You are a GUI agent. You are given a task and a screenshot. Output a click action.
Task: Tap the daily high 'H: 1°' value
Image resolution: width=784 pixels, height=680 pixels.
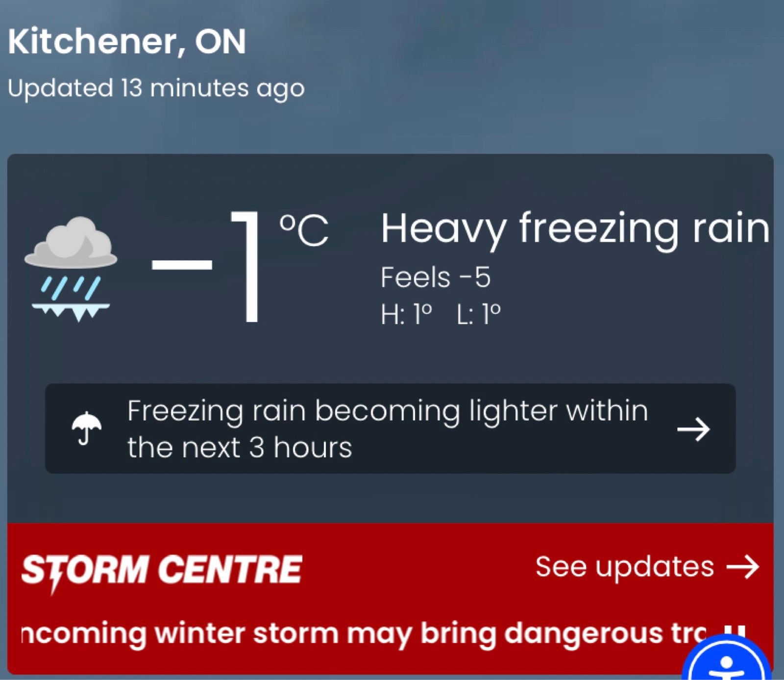(407, 314)
